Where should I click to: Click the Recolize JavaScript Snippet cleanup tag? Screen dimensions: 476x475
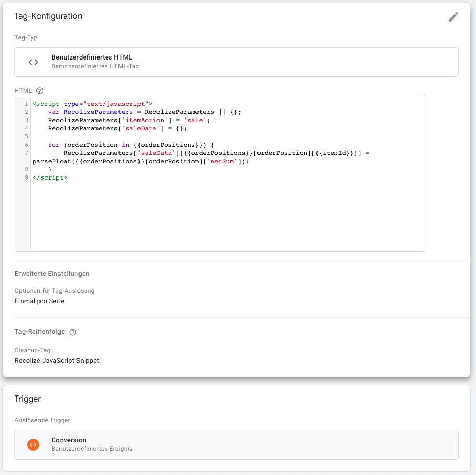pos(57,360)
